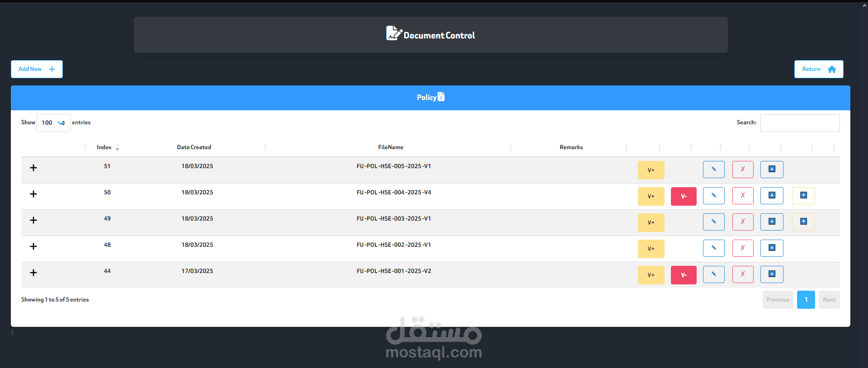The height and width of the screenshot is (368, 868).
Task: Click the edit pencil icon for index 49
Action: 713,222
